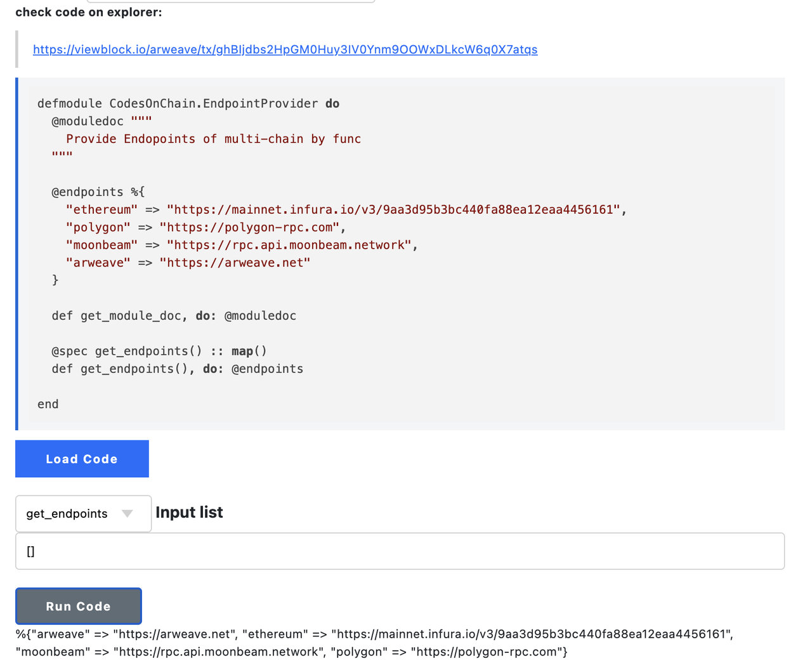The height and width of the screenshot is (670, 812).
Task: Click the @spec get_endpoints() line
Action: [159, 351]
